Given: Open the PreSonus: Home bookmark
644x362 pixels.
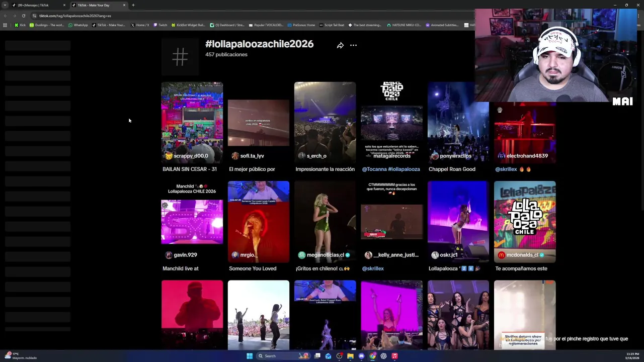Looking at the screenshot, I should [301, 25].
